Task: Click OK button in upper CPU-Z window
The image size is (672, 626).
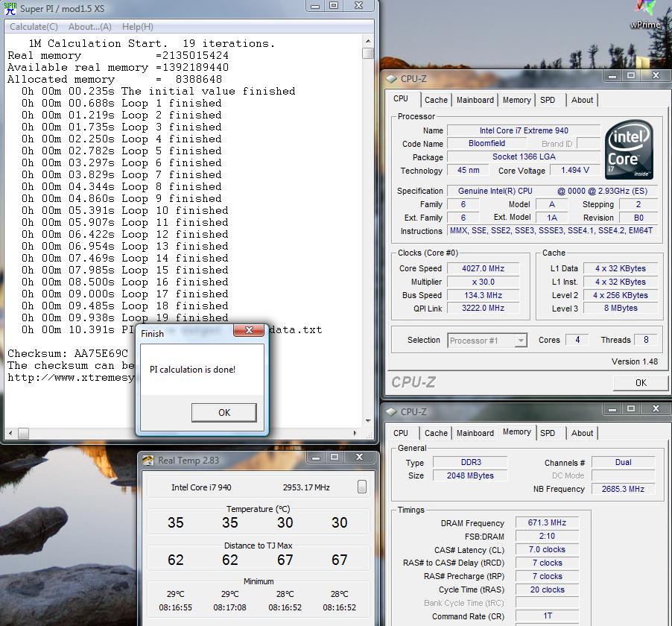Action: pyautogui.click(x=641, y=383)
